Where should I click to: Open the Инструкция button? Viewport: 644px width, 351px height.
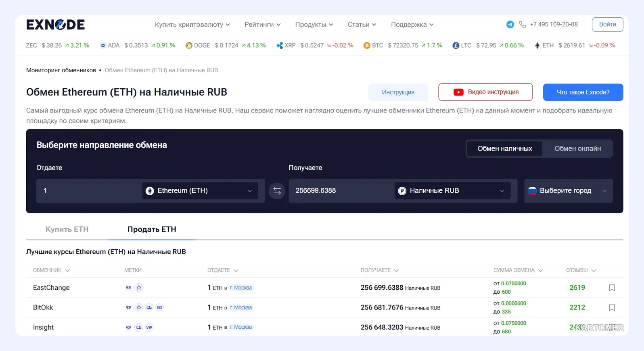(398, 92)
